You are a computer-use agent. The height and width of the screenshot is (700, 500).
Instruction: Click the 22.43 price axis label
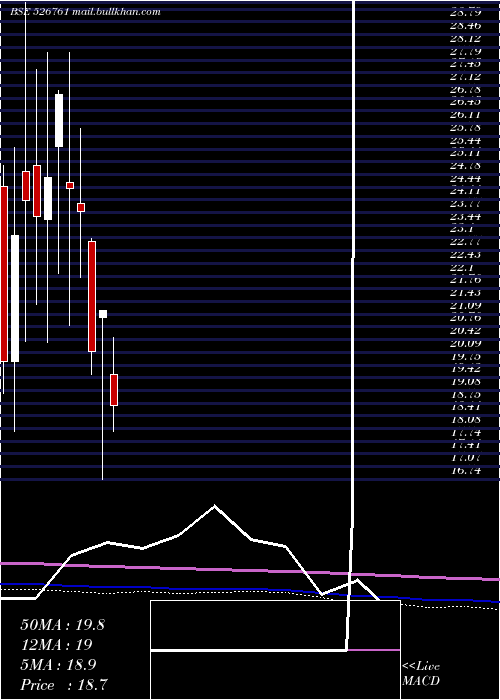pyautogui.click(x=466, y=254)
